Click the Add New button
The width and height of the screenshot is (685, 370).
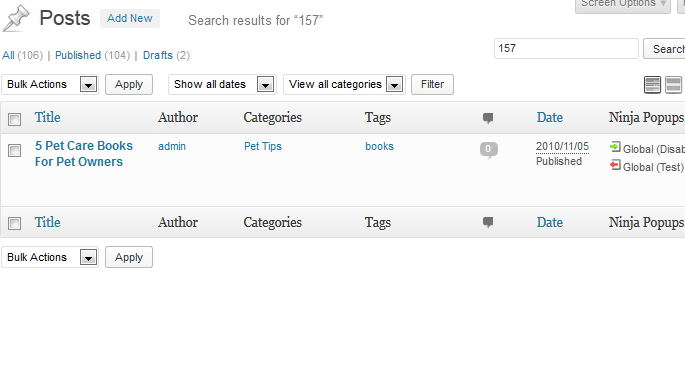(x=130, y=18)
